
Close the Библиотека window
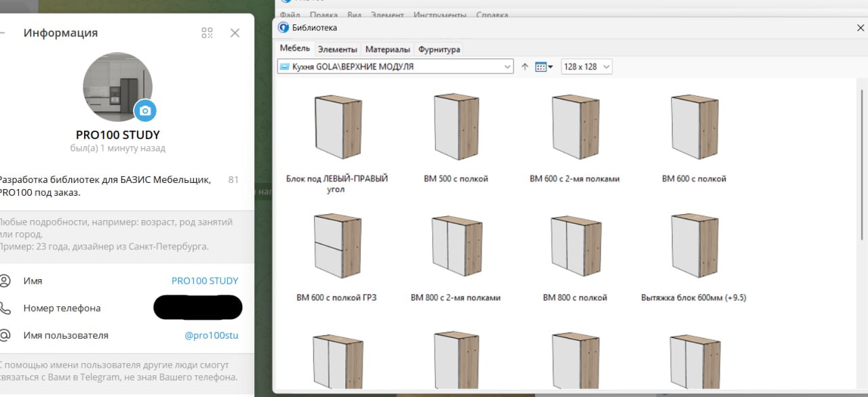click(861, 28)
